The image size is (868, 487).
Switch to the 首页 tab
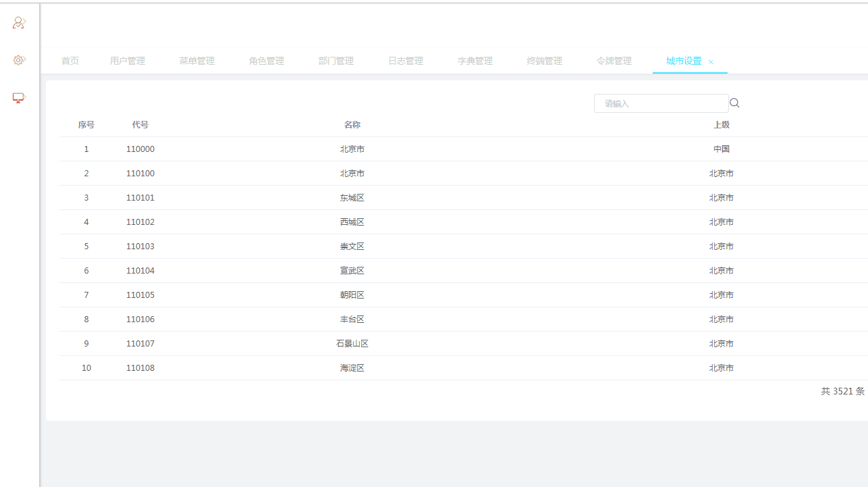click(x=70, y=61)
